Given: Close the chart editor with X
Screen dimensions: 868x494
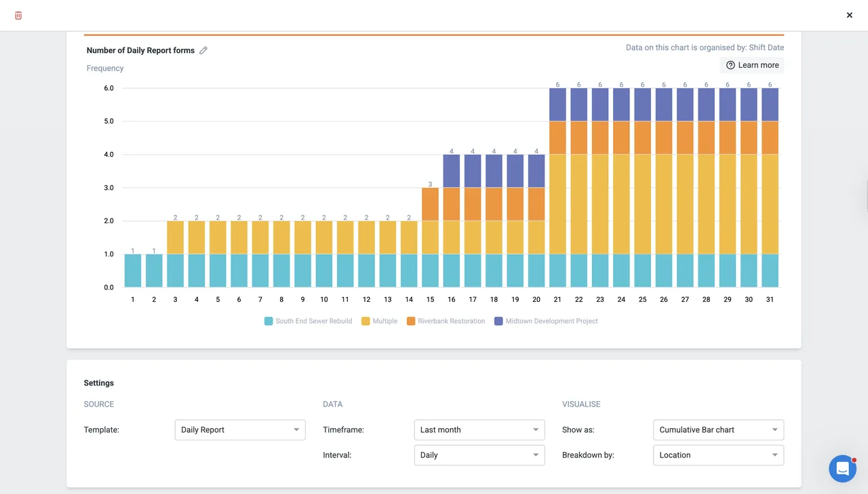Looking at the screenshot, I should click(x=849, y=15).
